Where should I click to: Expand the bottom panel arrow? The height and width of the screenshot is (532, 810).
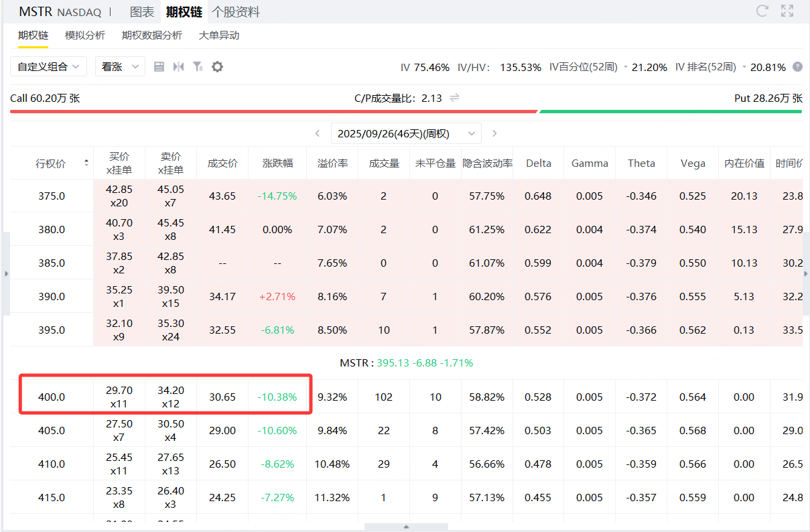coord(406,527)
